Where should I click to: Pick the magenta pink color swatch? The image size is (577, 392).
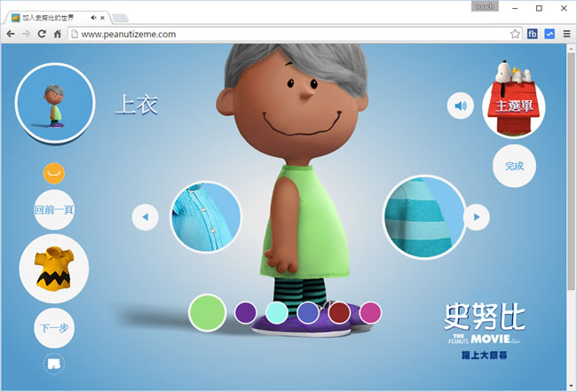coord(370,312)
